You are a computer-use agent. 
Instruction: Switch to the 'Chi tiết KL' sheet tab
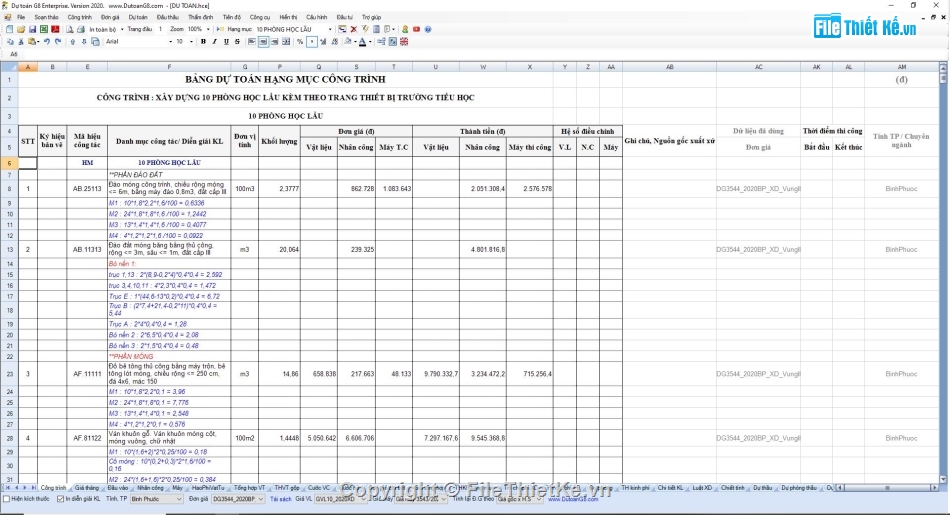point(670,488)
